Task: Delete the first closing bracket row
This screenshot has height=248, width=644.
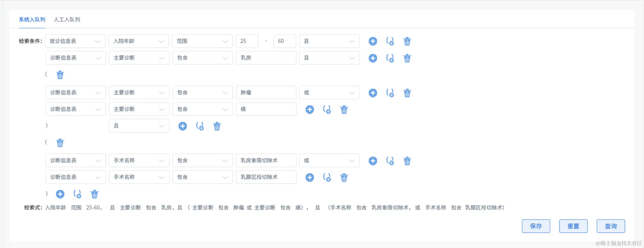Action: coord(217,126)
